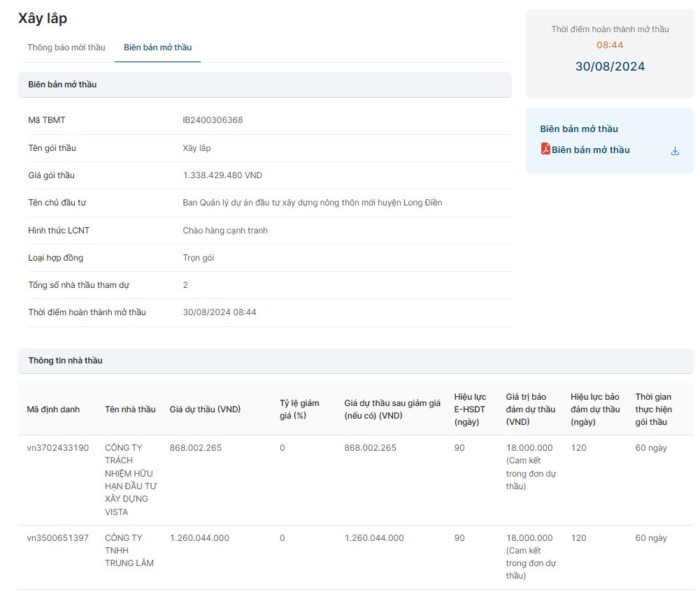
Task: Click the Tên nhà thầu column header
Action: (130, 410)
